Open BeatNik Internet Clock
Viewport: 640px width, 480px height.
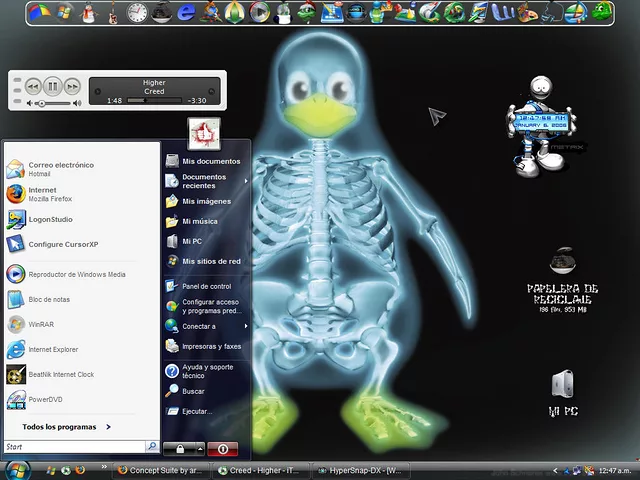[58, 374]
